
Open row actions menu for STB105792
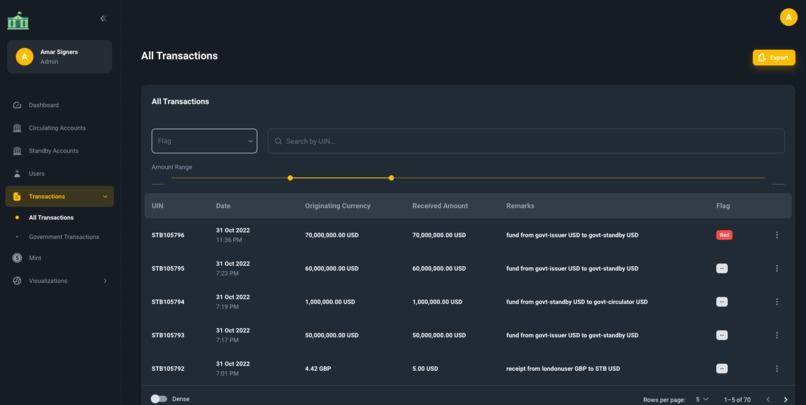(777, 369)
